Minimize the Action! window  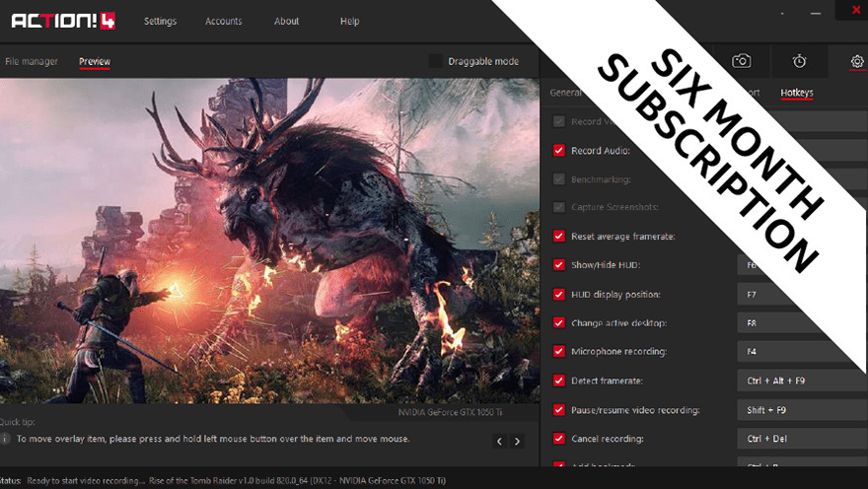(x=816, y=13)
